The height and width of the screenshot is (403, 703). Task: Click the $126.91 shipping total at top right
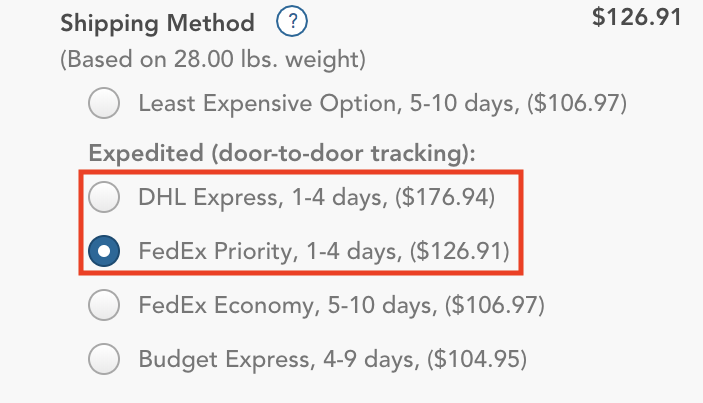(x=637, y=17)
